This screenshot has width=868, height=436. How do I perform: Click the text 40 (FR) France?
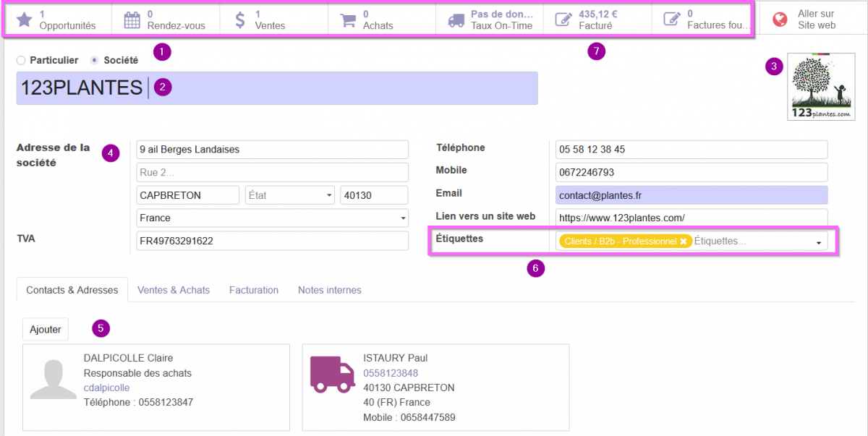tap(396, 402)
